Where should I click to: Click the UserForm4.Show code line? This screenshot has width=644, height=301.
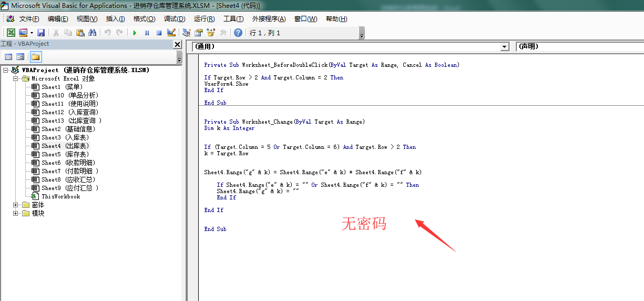226,84
